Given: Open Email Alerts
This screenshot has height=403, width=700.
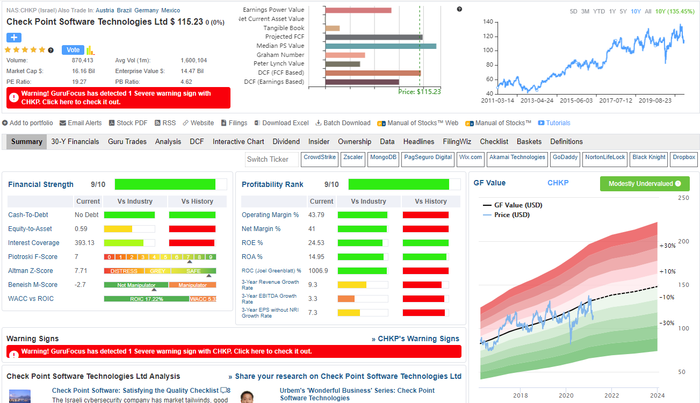Looking at the screenshot, I should (81, 123).
